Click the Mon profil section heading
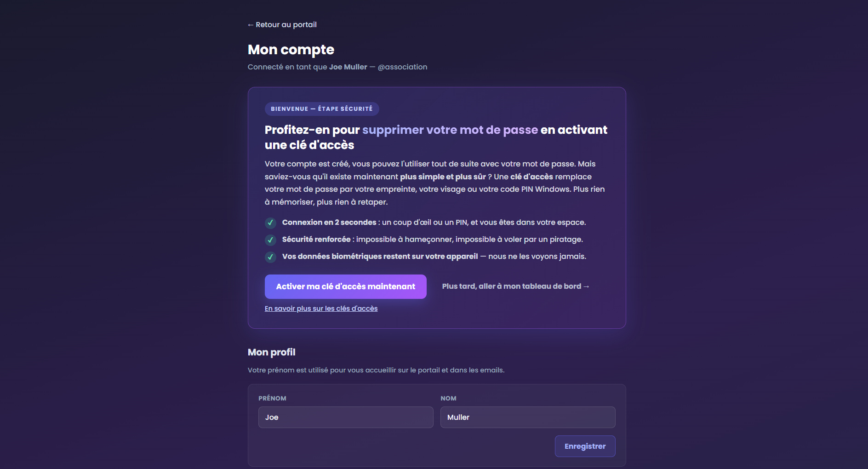 pyautogui.click(x=272, y=352)
